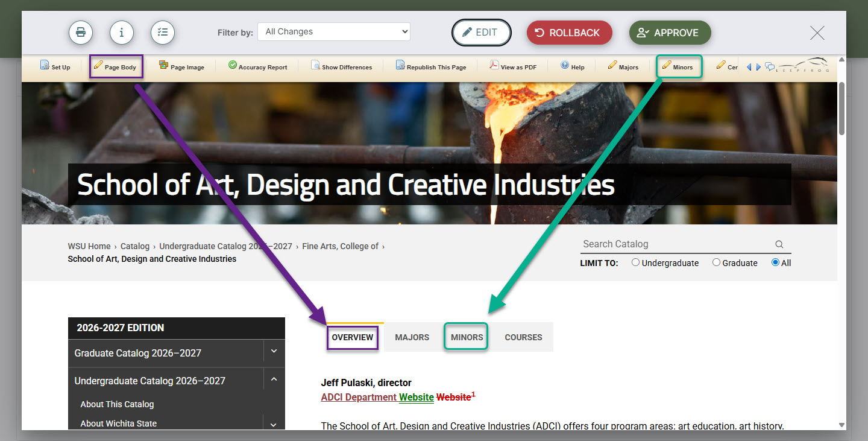Open Help from the toolbar

pos(573,66)
